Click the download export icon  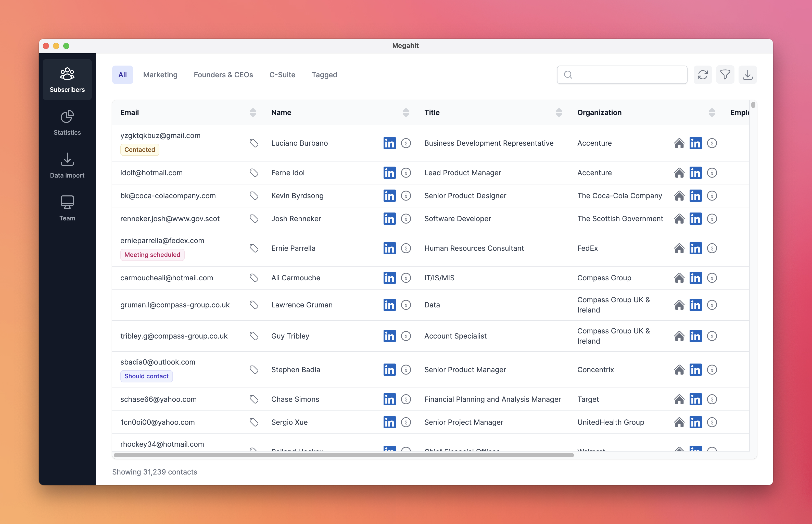point(747,74)
